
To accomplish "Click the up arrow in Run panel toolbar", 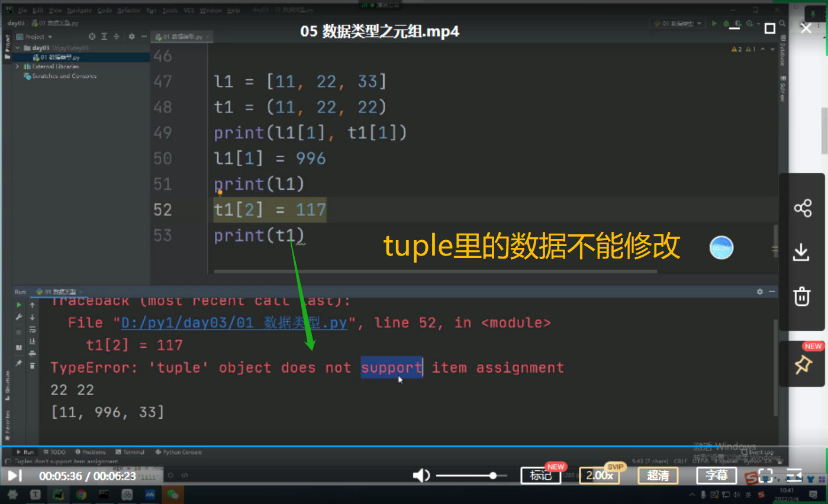I will (32, 305).
